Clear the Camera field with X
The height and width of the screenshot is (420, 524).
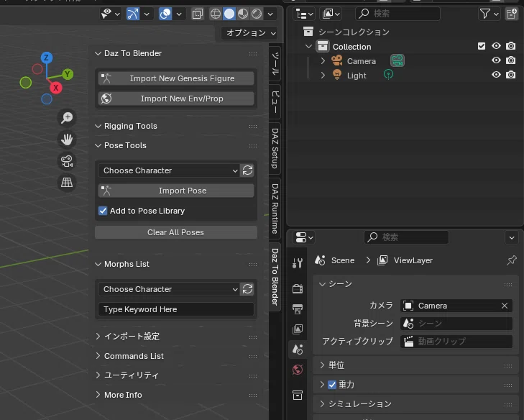tap(505, 306)
